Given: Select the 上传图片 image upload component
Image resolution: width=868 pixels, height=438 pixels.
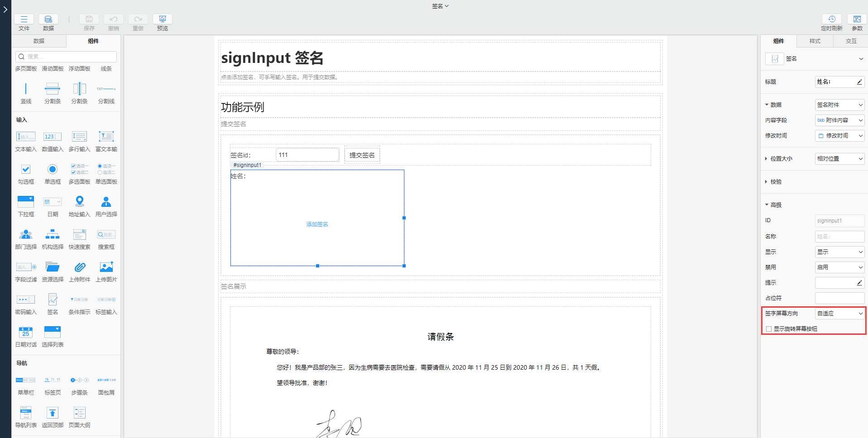Looking at the screenshot, I should (106, 271).
